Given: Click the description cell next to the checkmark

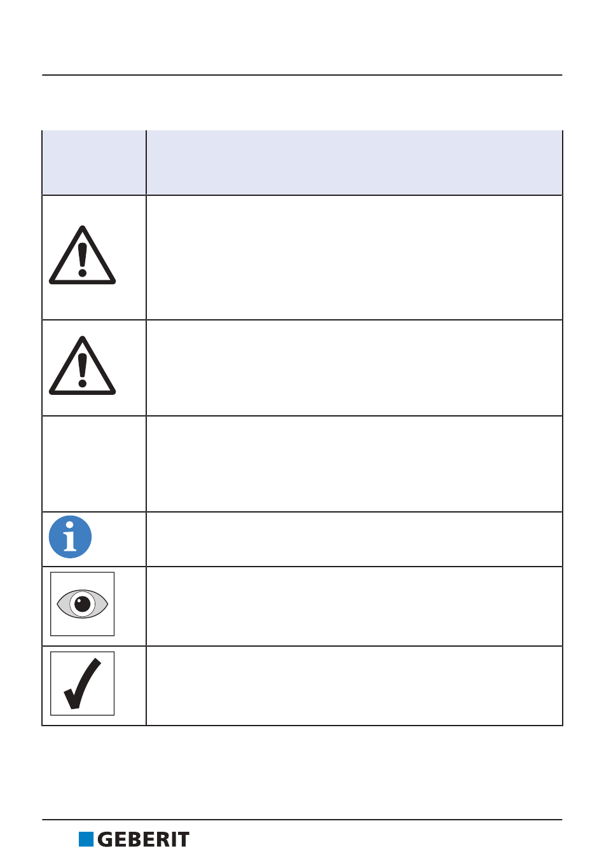Looking at the screenshot, I should click(354, 686).
